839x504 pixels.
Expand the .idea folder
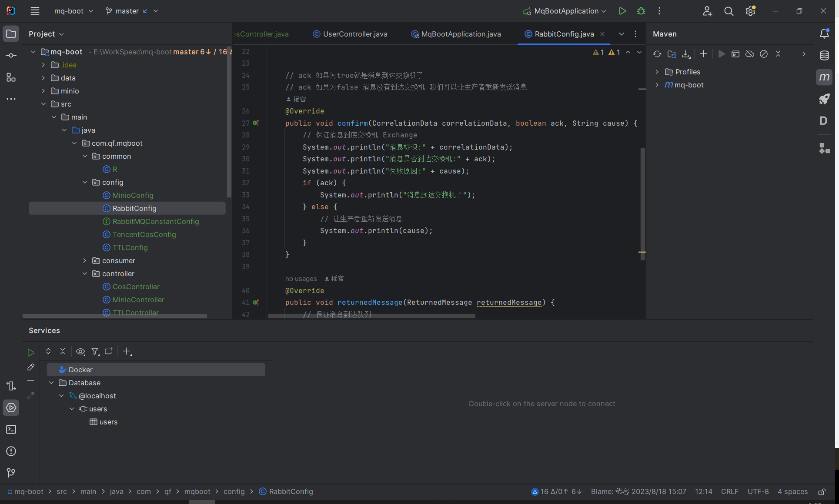click(x=43, y=65)
